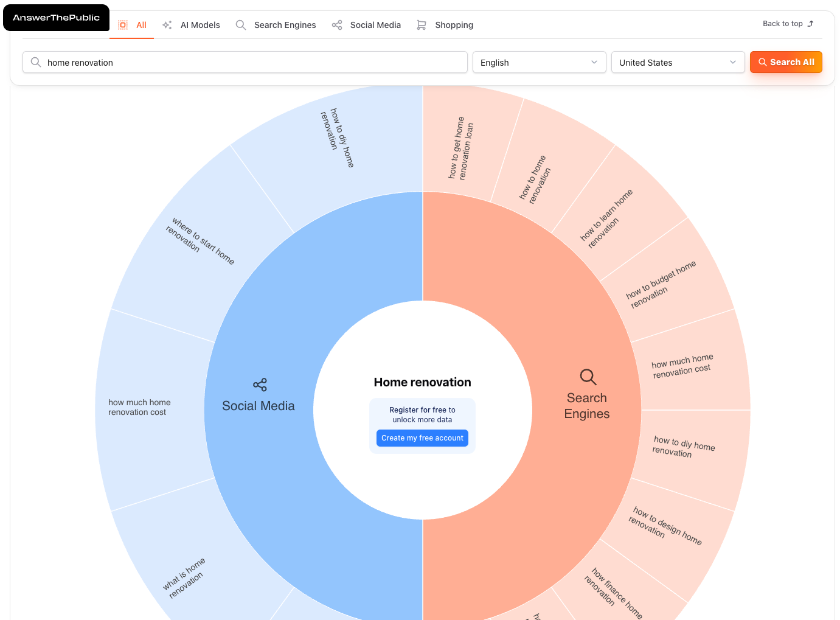Click the AnswerThePublic logo
The width and height of the screenshot is (840, 620).
(x=56, y=18)
